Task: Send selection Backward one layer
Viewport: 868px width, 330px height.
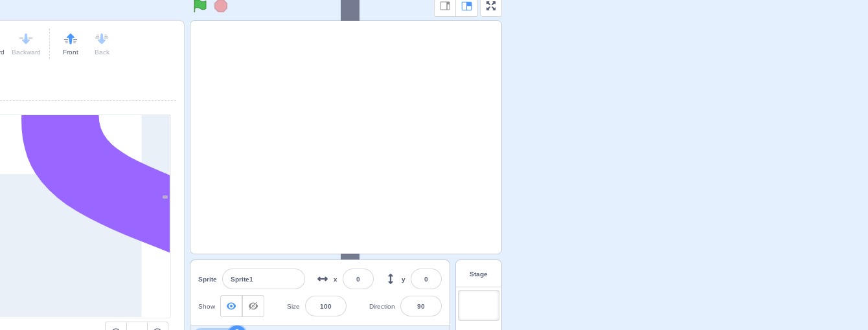Action: coord(26,43)
